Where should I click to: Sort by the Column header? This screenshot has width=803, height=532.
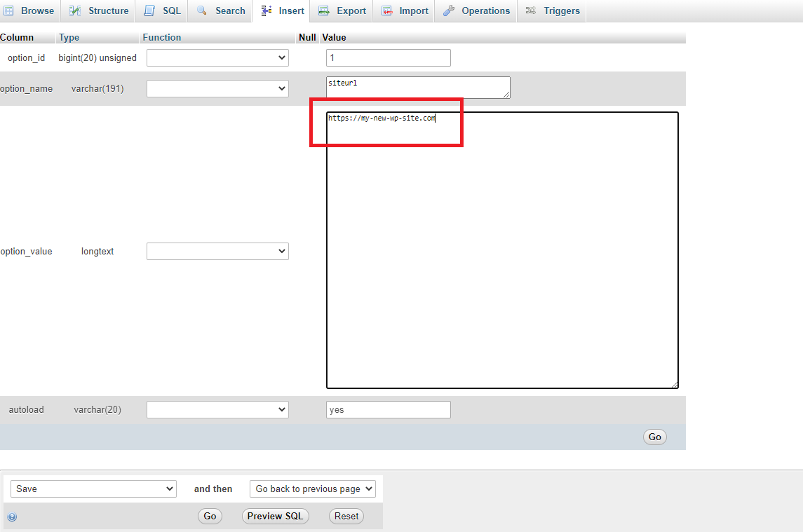17,37
